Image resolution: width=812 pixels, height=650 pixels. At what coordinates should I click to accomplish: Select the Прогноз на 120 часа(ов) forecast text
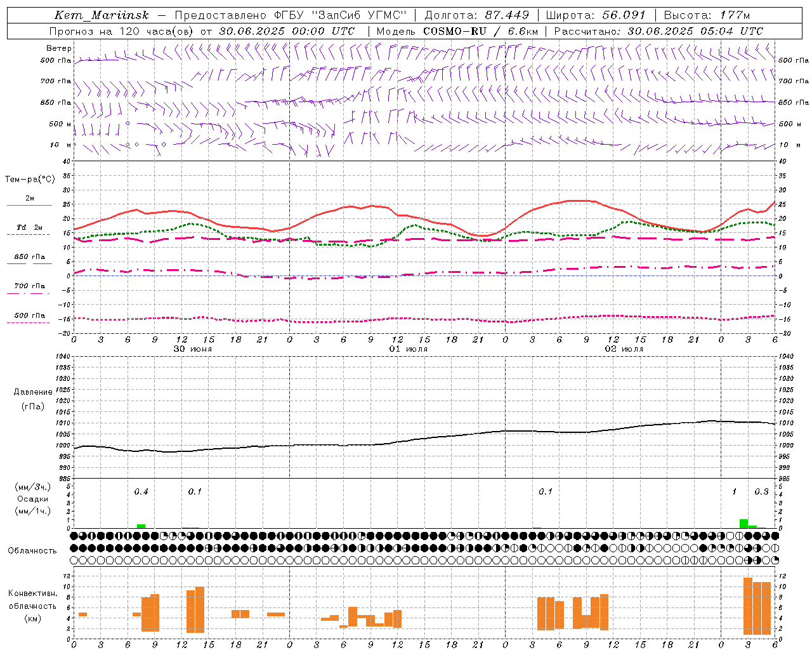(122, 31)
